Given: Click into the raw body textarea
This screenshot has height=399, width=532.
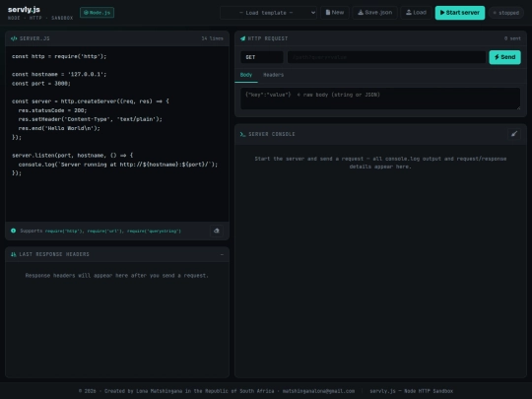Looking at the screenshot, I should tap(380, 99).
